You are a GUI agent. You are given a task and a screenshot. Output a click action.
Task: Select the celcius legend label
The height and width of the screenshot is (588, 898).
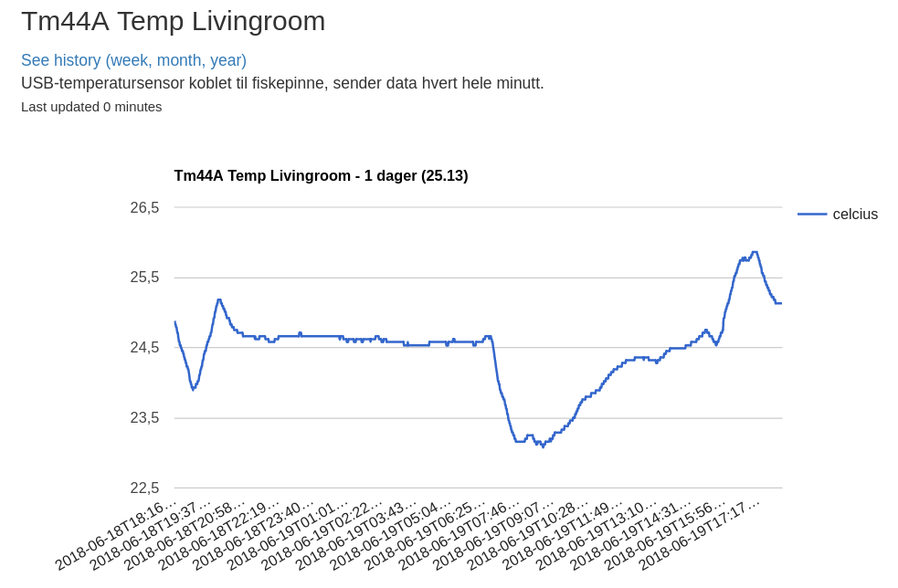click(x=854, y=215)
